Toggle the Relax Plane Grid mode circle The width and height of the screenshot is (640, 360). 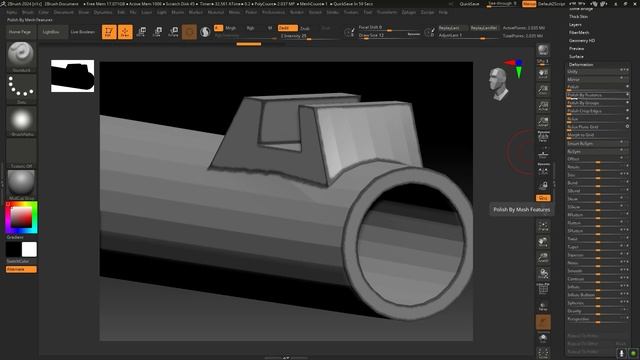(x=627, y=127)
